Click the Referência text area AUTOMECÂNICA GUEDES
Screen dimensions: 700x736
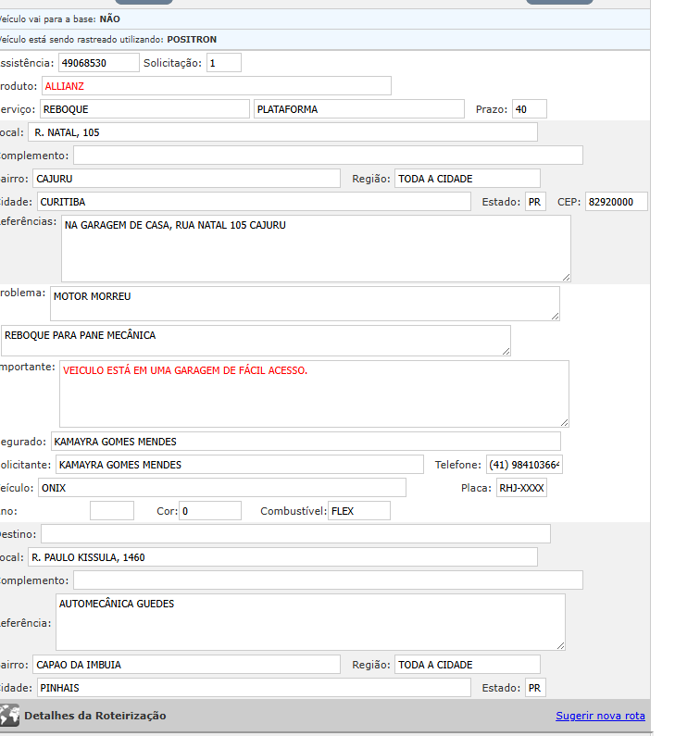(310, 622)
